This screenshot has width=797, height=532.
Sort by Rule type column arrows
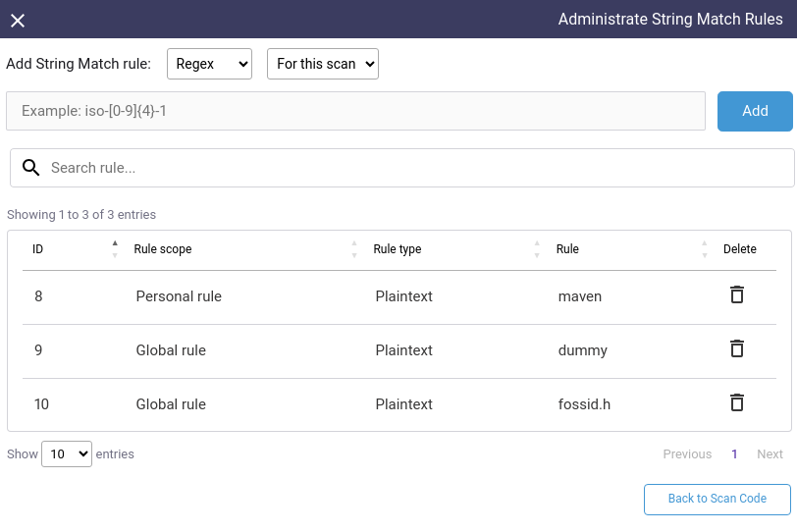point(537,249)
